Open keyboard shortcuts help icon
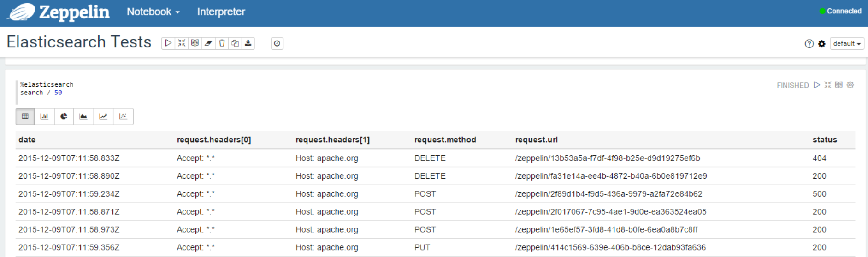The width and height of the screenshot is (868, 257). 809,44
